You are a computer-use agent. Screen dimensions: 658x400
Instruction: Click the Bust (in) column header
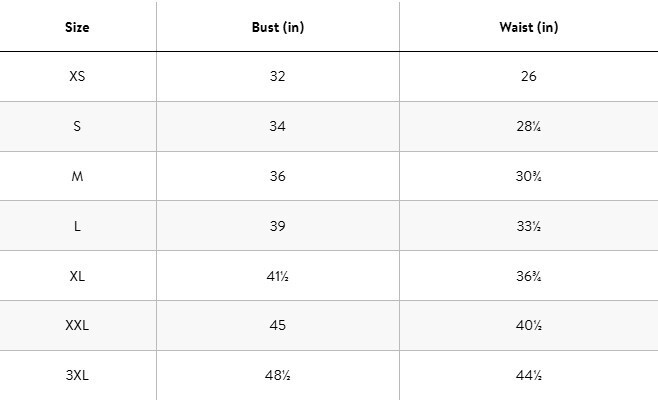pos(277,27)
